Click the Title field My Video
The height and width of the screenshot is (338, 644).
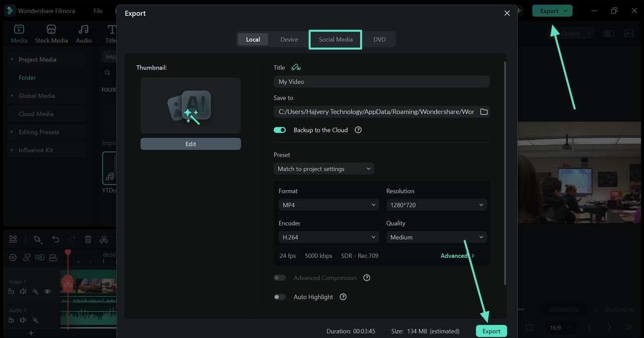pos(381,81)
